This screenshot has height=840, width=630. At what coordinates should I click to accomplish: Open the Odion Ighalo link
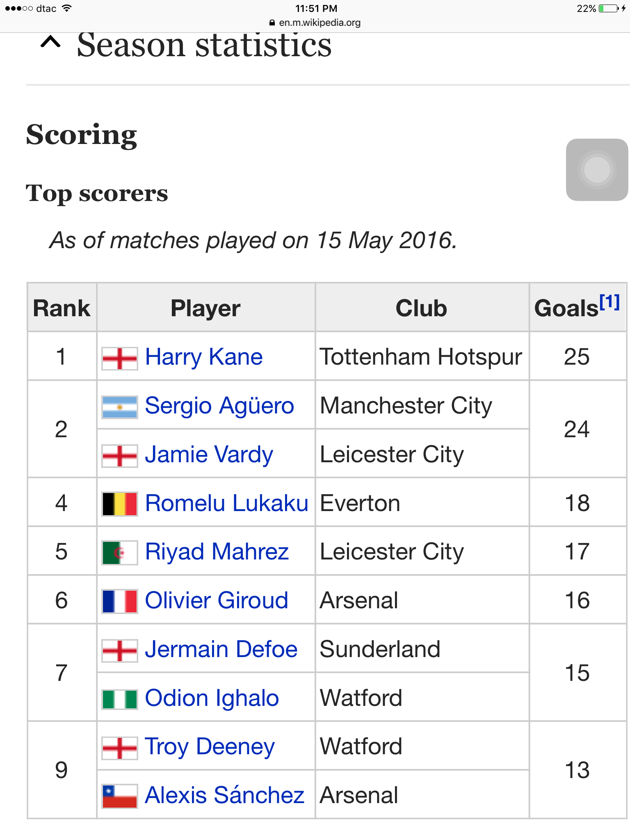[212, 698]
